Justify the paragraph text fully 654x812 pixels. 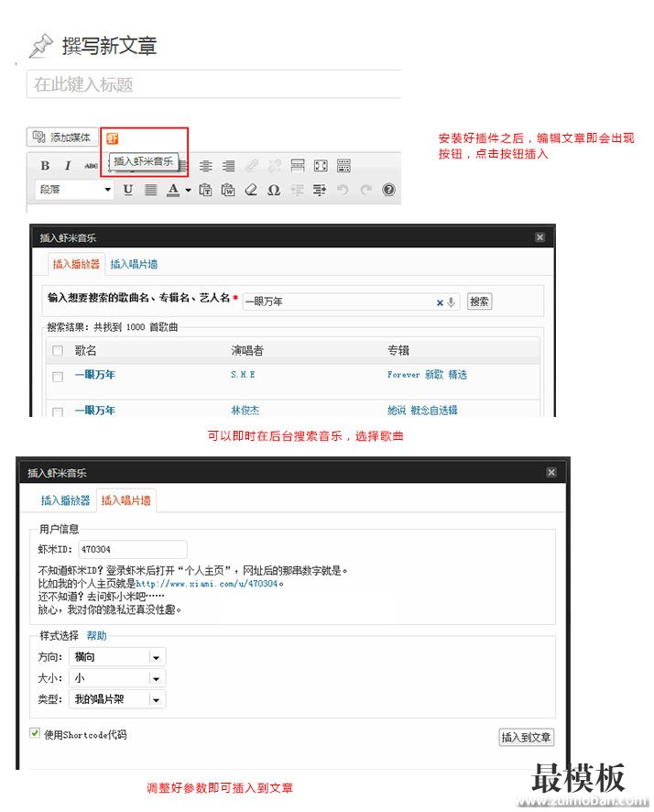pyautogui.click(x=150, y=190)
